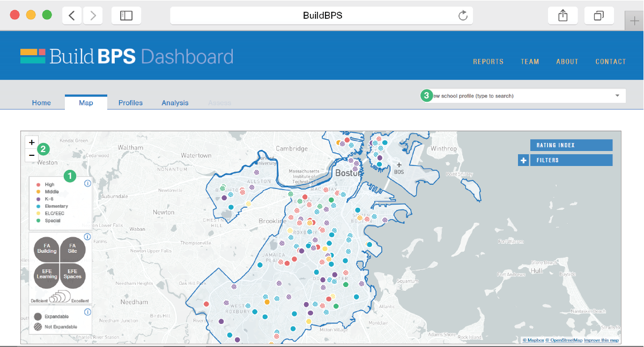Click the Improve this map link
The height and width of the screenshot is (347, 644).
tap(601, 340)
